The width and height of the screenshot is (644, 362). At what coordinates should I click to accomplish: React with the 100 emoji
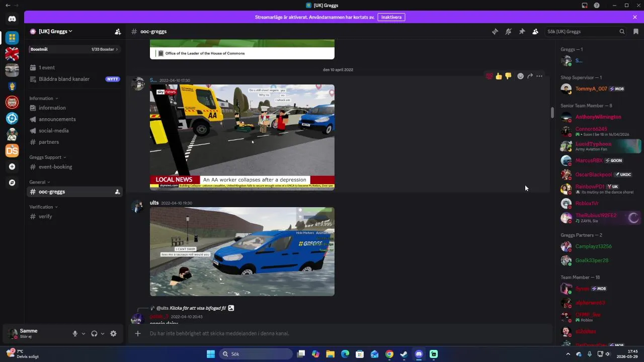pos(489,76)
